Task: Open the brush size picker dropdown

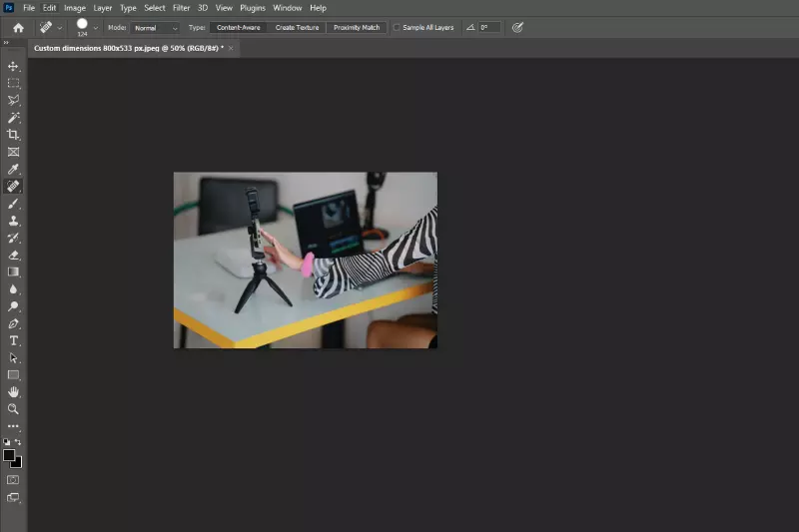Action: coord(95,28)
